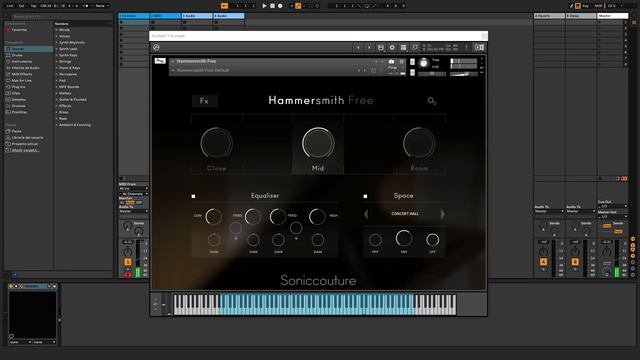Viewport: 640px width, 360px height.
Task: Click the Soniccouture instrument logo icon
Action: tap(160, 61)
